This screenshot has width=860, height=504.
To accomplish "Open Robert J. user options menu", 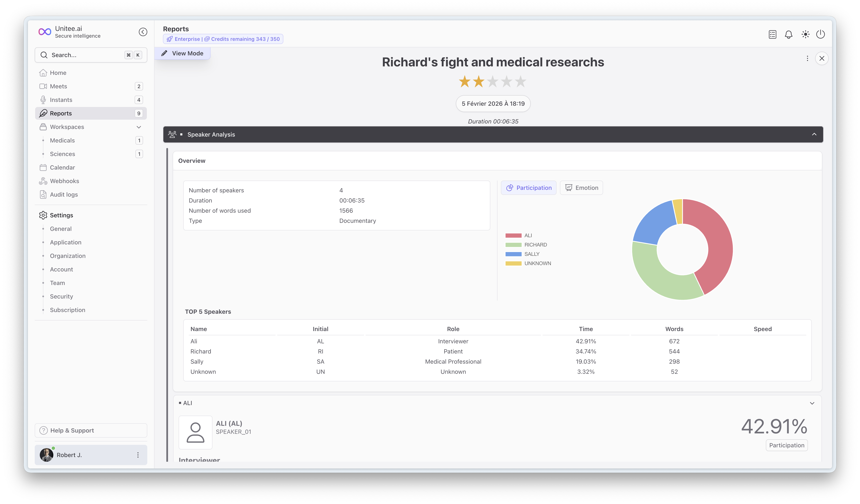I will [x=138, y=455].
